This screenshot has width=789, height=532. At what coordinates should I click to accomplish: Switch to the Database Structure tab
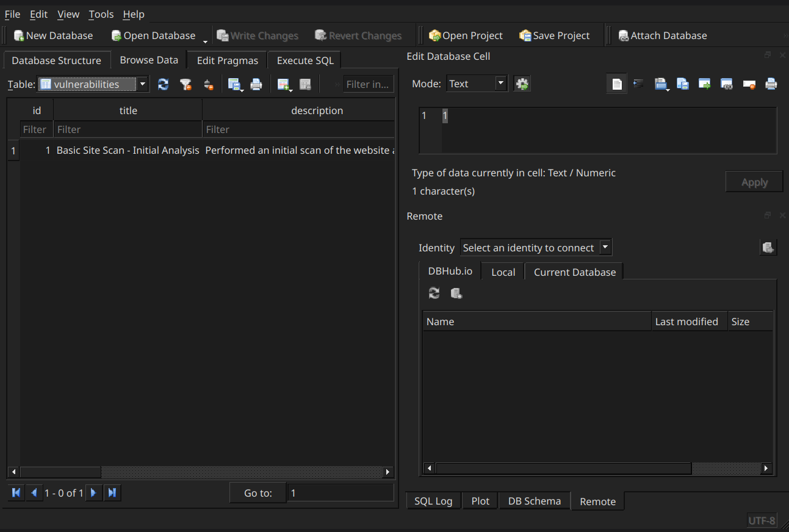coord(57,60)
